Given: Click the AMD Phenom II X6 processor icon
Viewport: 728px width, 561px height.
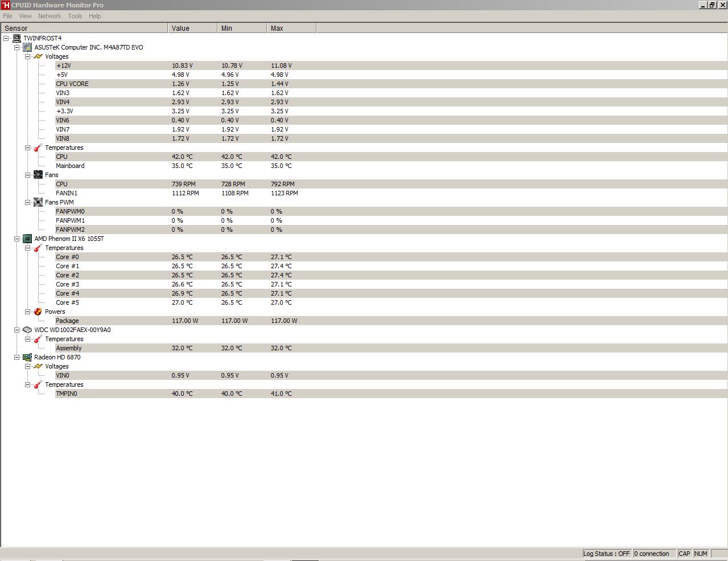Looking at the screenshot, I should (27, 239).
